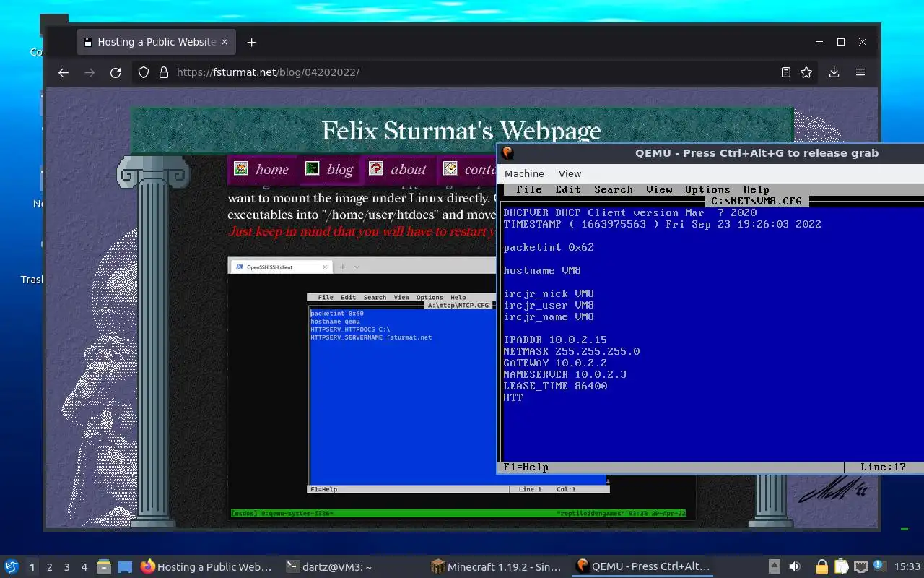Open Firefox downloads panel
Image resolution: width=924 pixels, height=578 pixels.
click(834, 72)
